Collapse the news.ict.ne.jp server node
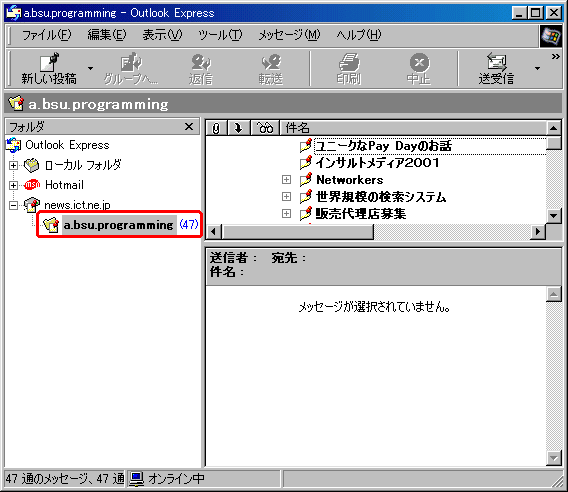The image size is (568, 492). point(13,205)
